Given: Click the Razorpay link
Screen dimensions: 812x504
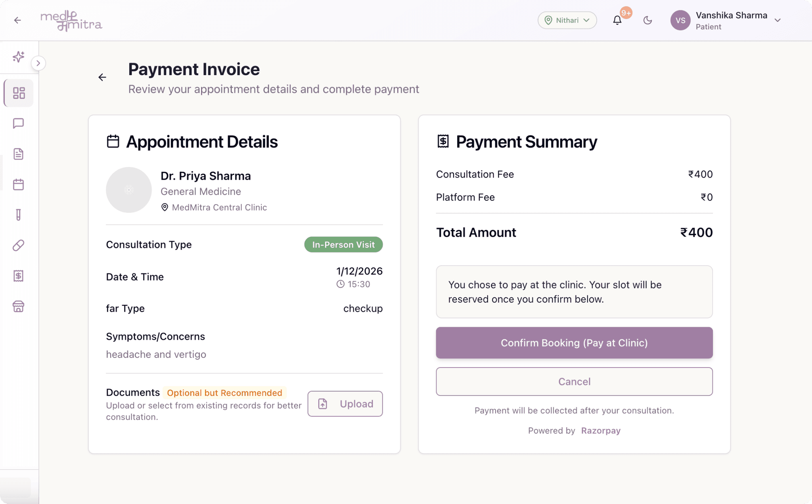Looking at the screenshot, I should click(601, 431).
